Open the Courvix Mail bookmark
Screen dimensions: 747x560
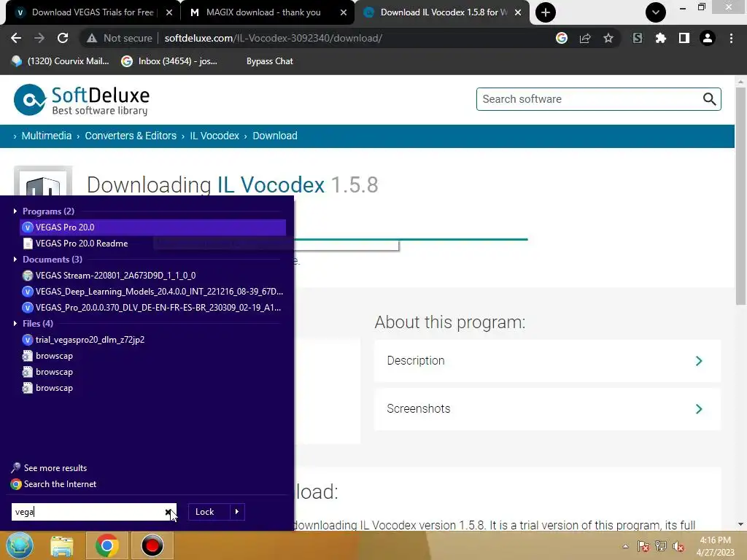tap(61, 61)
